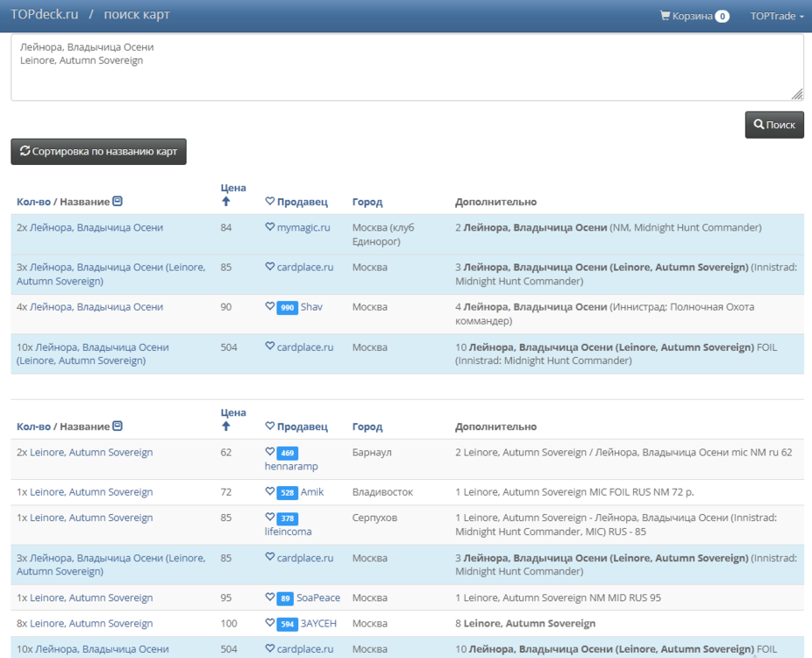Click the heart icon next to mymagic.ru
The image size is (812, 658).
point(270,227)
